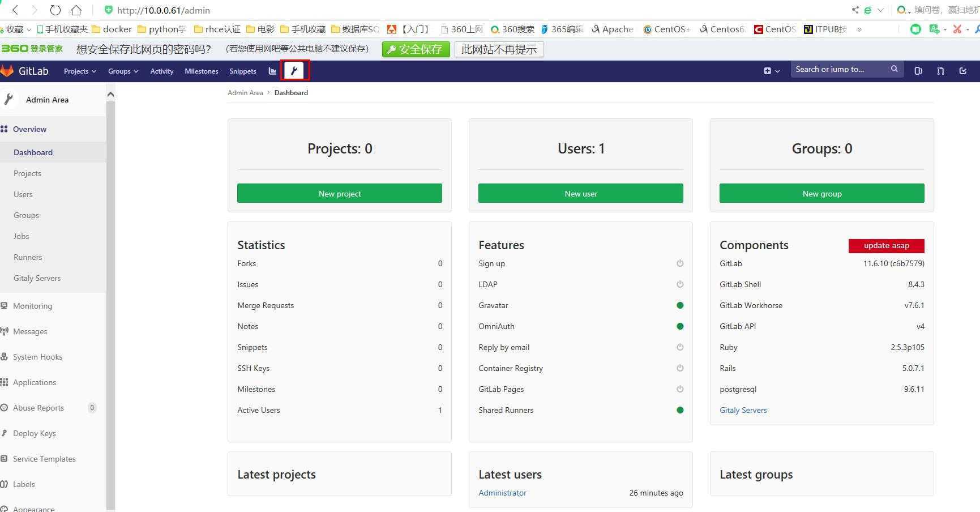This screenshot has height=512, width=980.
Task: Click the green New project button
Action: [339, 193]
